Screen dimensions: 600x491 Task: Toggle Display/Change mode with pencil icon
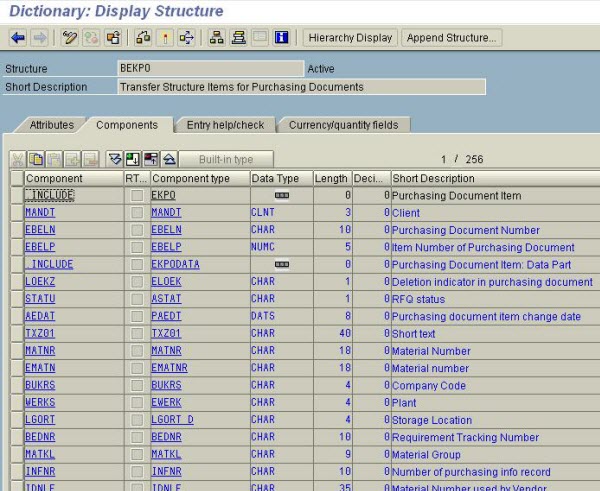(69, 38)
